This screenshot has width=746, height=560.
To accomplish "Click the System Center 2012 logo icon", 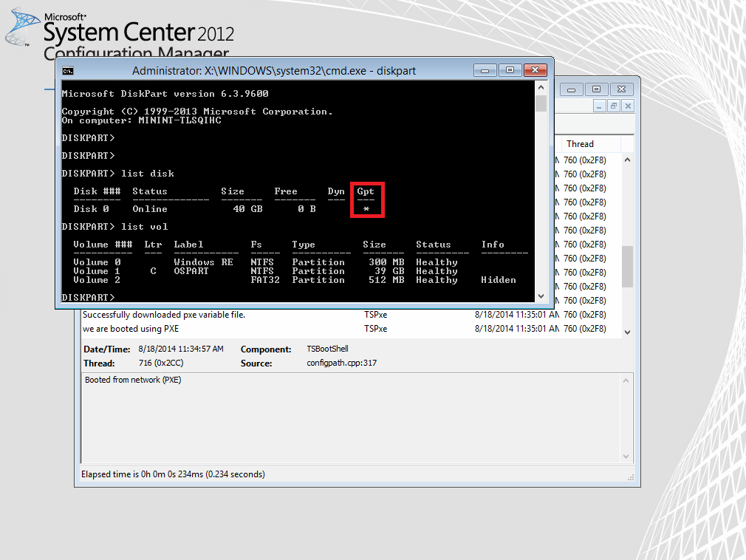I will pyautogui.click(x=22, y=27).
